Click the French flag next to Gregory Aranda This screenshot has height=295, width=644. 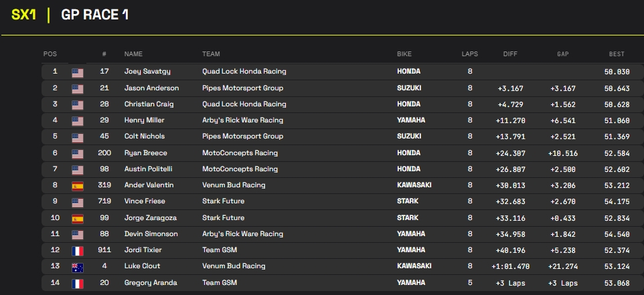click(x=78, y=282)
